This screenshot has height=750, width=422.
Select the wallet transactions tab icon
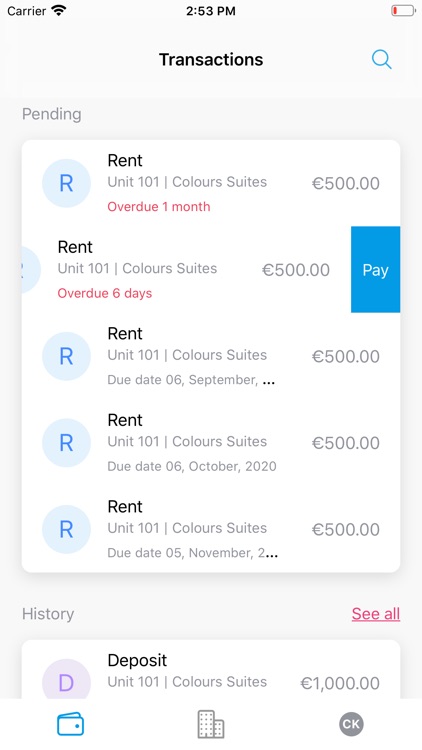coord(70,724)
